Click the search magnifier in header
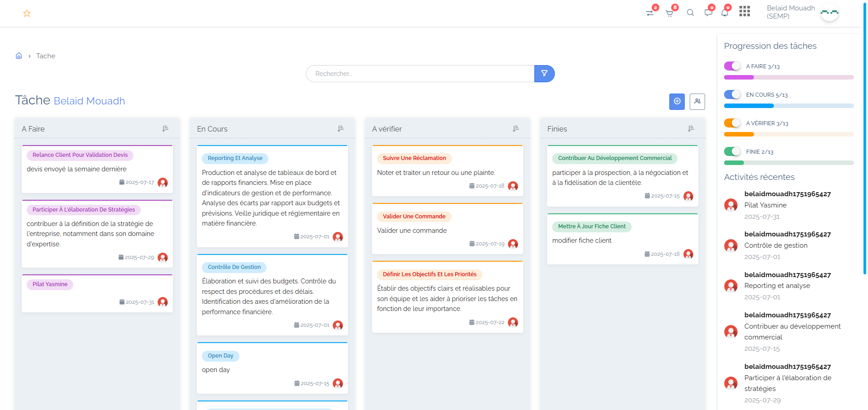 pyautogui.click(x=690, y=13)
